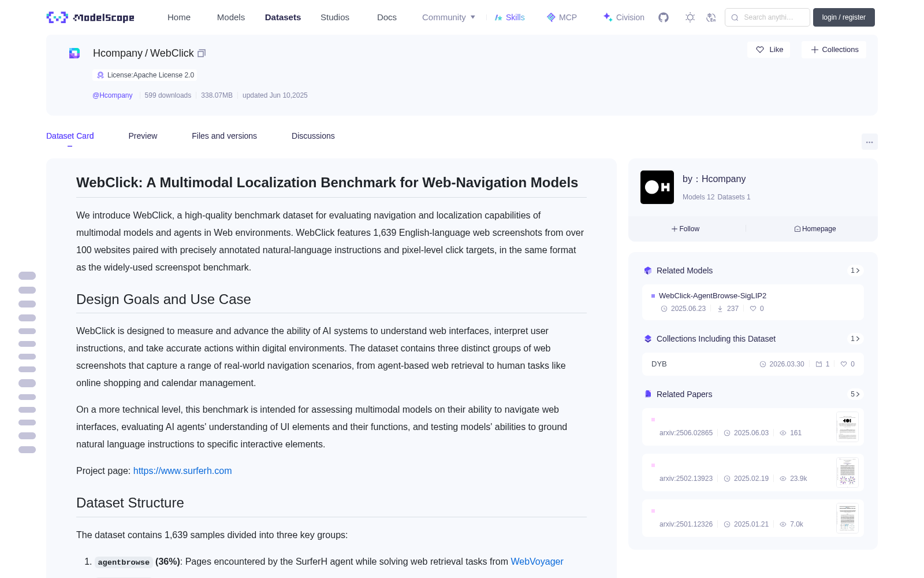The image size is (924, 578).
Task: Open the WebVoyager link
Action: [x=537, y=562]
